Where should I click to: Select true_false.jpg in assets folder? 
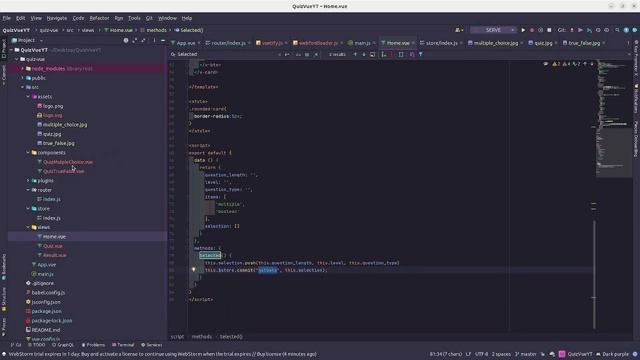[59, 143]
